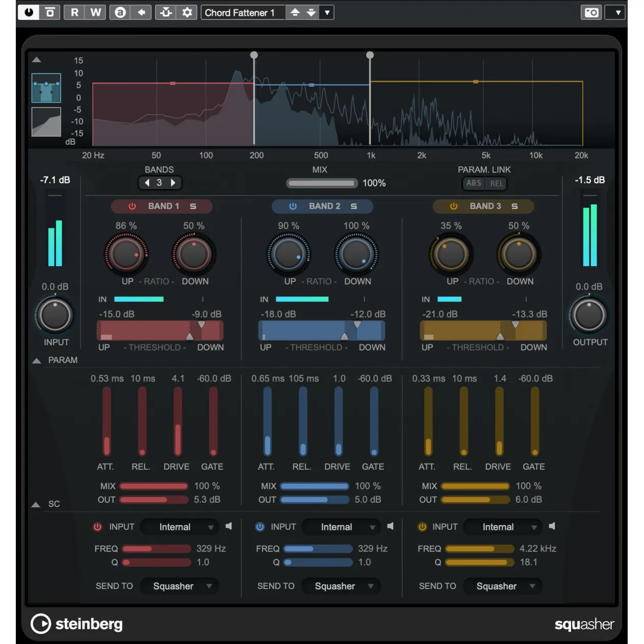The width and height of the screenshot is (644, 644).
Task: Toggle Band 3 power button
Action: (453, 207)
